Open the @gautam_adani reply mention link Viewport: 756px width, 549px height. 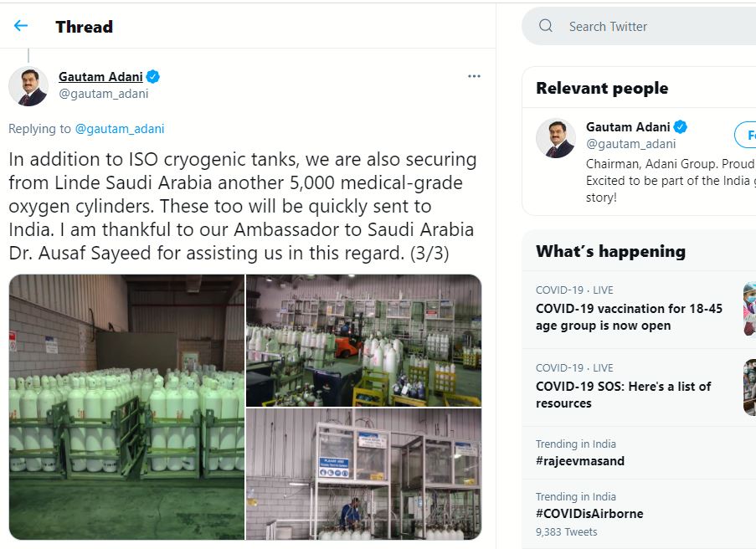120,129
